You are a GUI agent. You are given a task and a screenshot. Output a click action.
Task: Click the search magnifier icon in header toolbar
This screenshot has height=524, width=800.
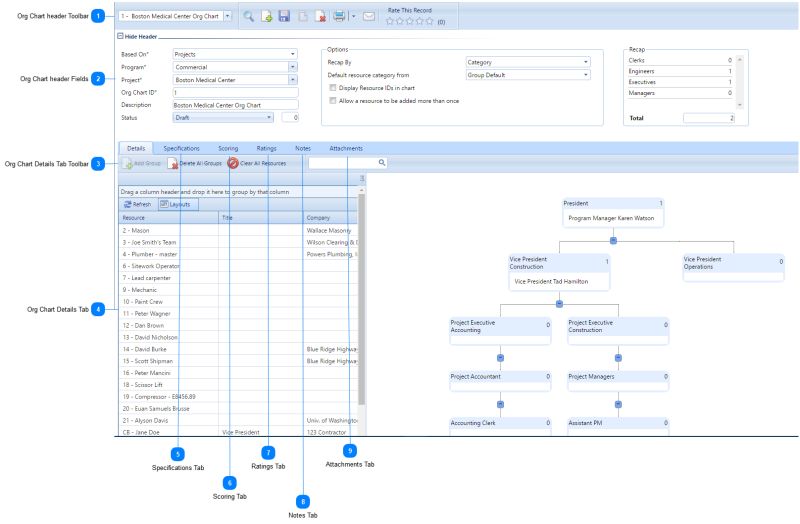(248, 16)
